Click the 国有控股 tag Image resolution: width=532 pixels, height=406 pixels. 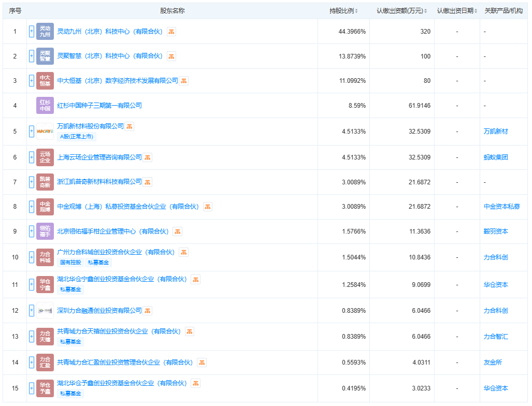[70, 263]
